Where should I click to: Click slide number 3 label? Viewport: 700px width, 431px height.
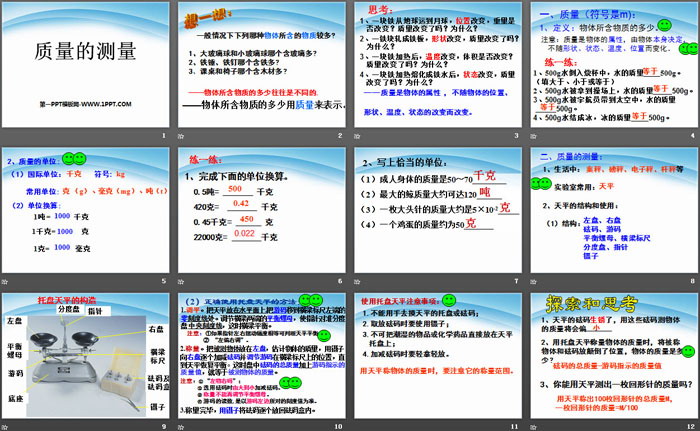(x=517, y=135)
